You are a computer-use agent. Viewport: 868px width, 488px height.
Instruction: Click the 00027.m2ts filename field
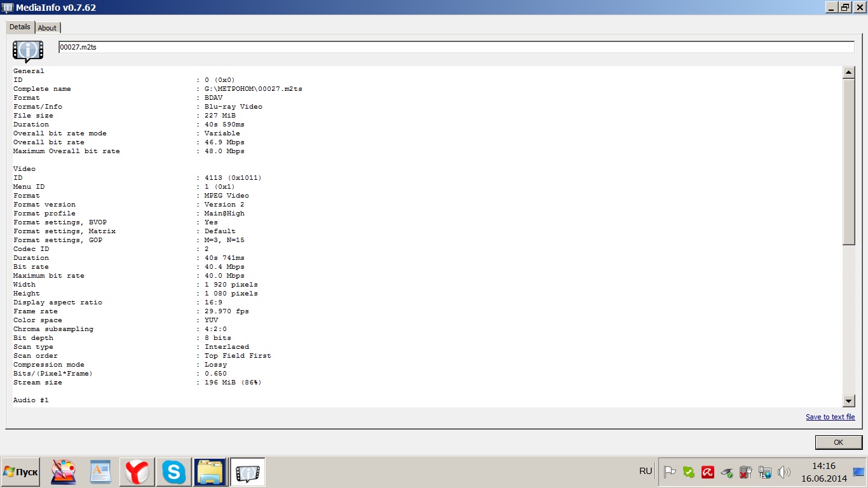[456, 47]
